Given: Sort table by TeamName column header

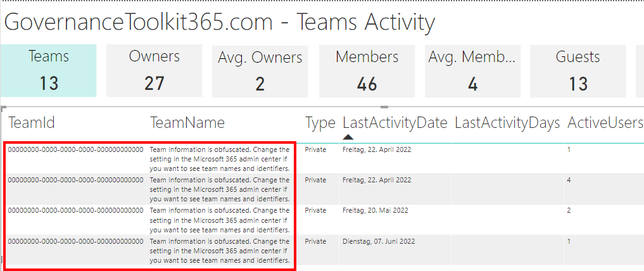Looking at the screenshot, I should point(187,122).
